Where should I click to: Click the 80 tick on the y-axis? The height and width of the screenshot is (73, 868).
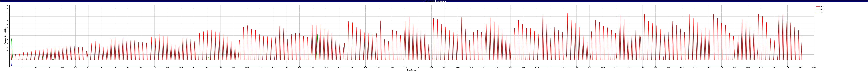(x=8, y=5)
